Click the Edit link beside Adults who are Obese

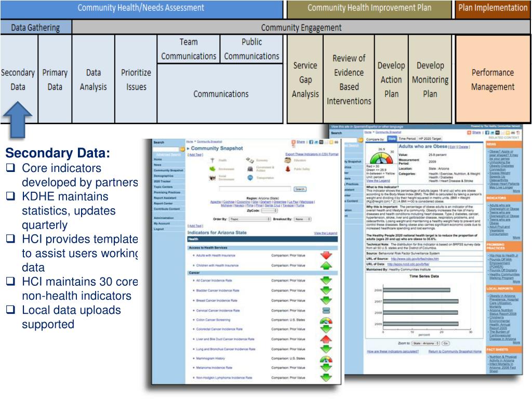(x=453, y=147)
